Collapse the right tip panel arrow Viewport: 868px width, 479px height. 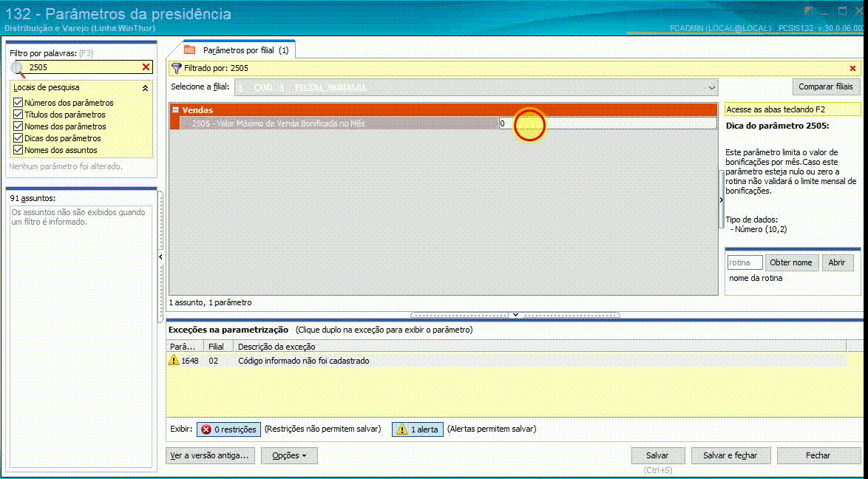[722, 200]
